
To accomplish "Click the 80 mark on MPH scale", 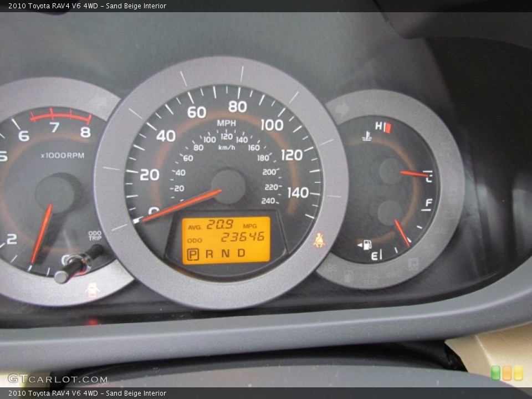I will [x=238, y=107].
